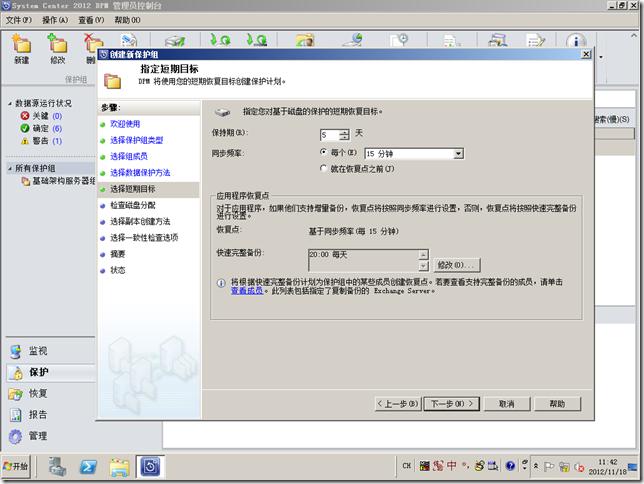Go to the 欢迎使用 wizard step
Image resolution: width=644 pixels, height=484 pixels.
125,124
